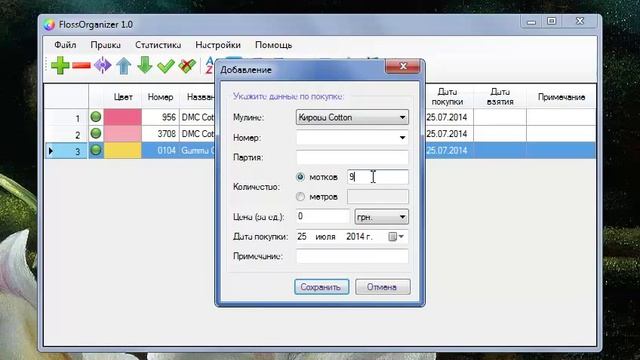The height and width of the screenshot is (360, 640).
Task: Click cell with number 0104
Action: (160, 150)
